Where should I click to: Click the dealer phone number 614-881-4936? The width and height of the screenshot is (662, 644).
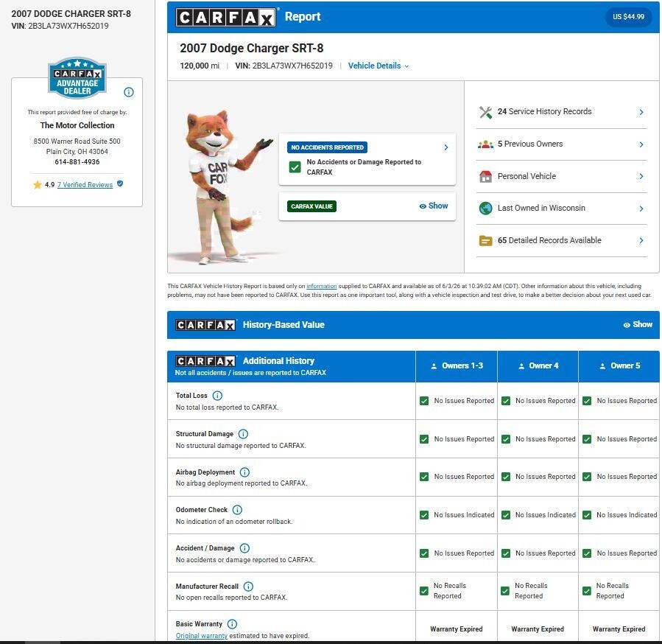click(77, 162)
